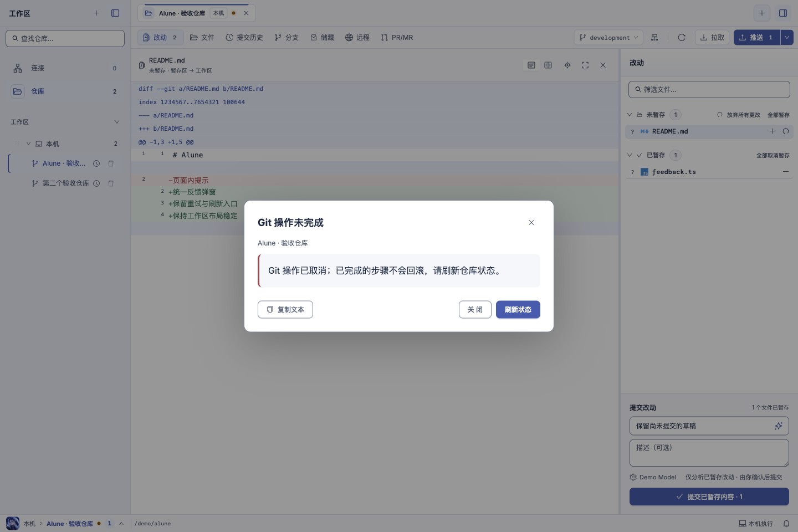Delete the 第二个验收仓库 repository via trash icon
Viewport: 798px width, 532px height.
[x=111, y=183]
